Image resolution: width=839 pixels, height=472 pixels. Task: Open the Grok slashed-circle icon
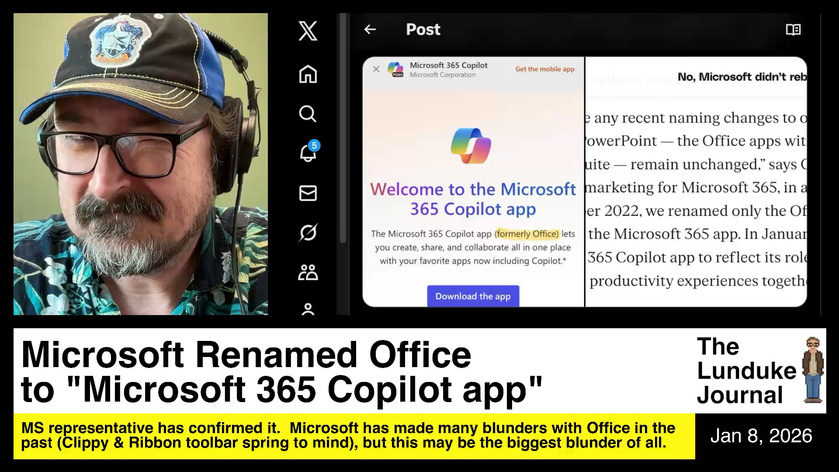308,233
